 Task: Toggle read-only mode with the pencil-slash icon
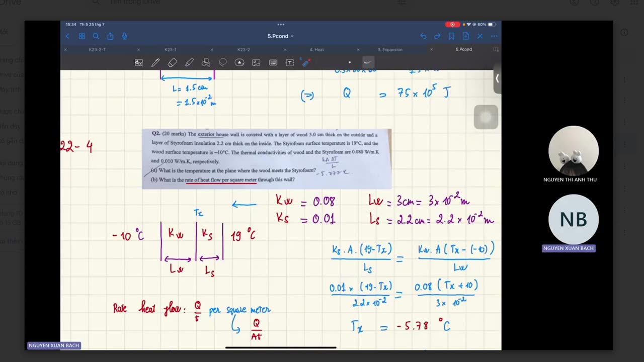[x=480, y=36]
